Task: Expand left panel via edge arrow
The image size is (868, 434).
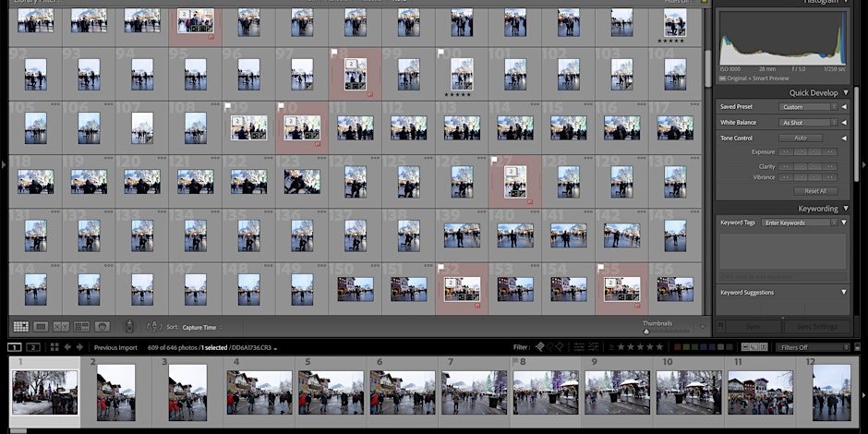Action: [x=4, y=164]
